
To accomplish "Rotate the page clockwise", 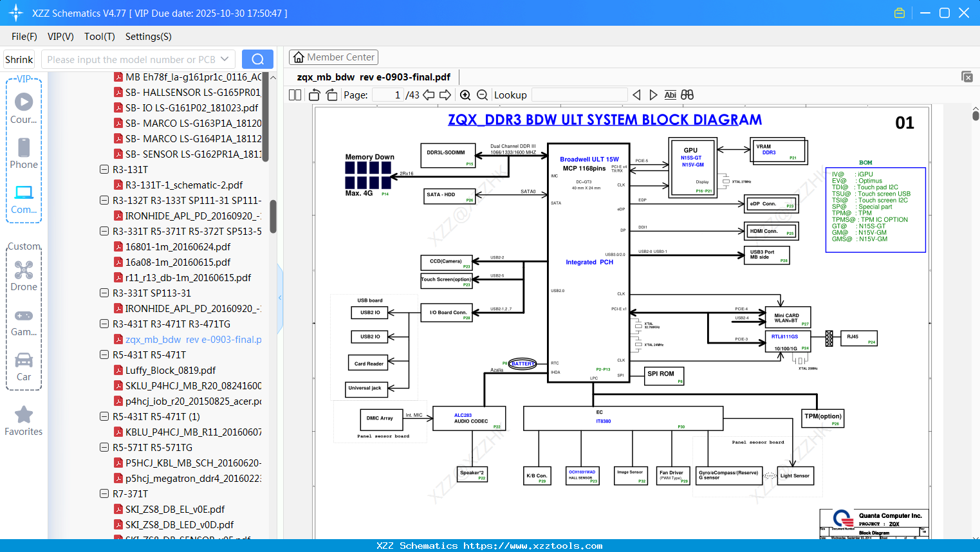I will [331, 95].
